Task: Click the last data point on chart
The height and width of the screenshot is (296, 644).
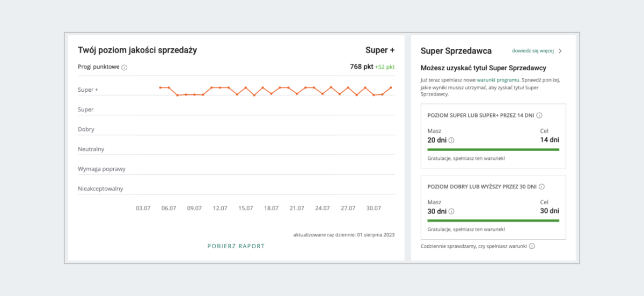Action: (x=391, y=87)
